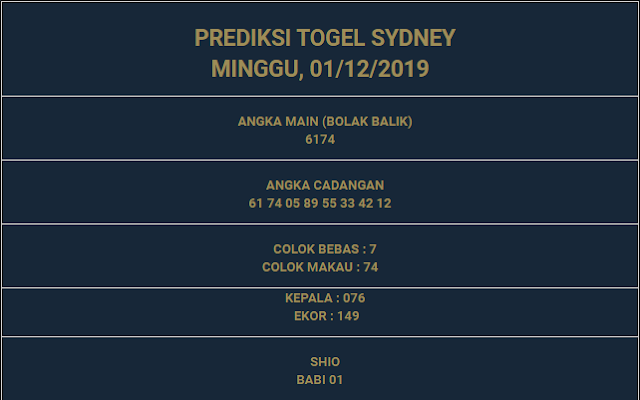Click the BABI 01 text
Screen dimensions: 640x400
[x=320, y=380]
